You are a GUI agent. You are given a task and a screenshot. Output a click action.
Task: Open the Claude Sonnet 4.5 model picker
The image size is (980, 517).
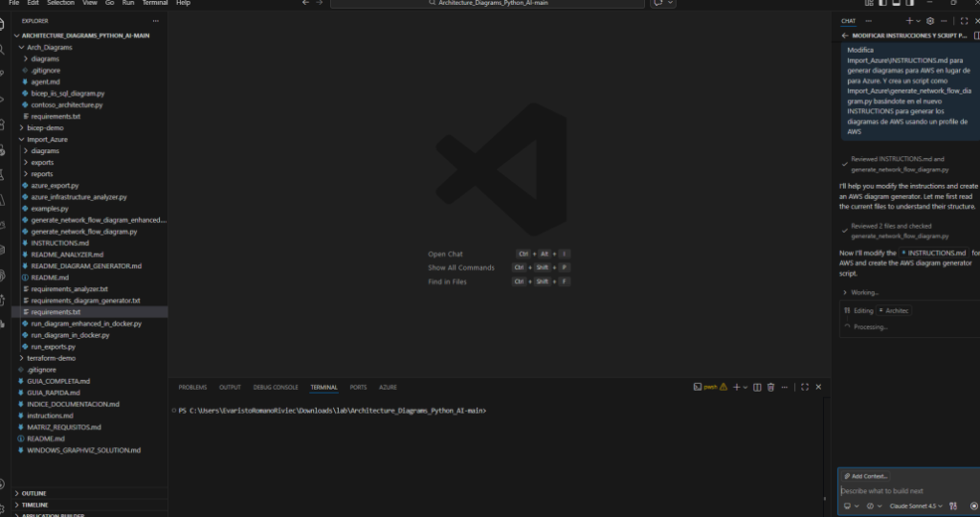coord(915,506)
